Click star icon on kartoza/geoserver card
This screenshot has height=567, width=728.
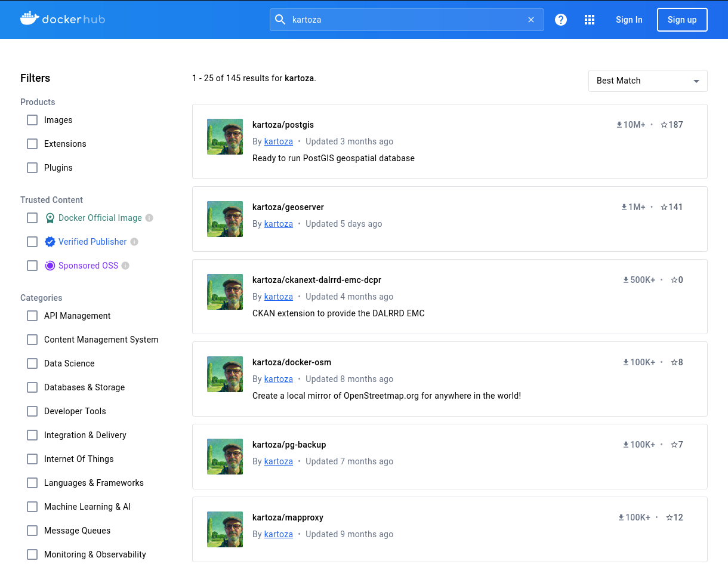point(664,207)
